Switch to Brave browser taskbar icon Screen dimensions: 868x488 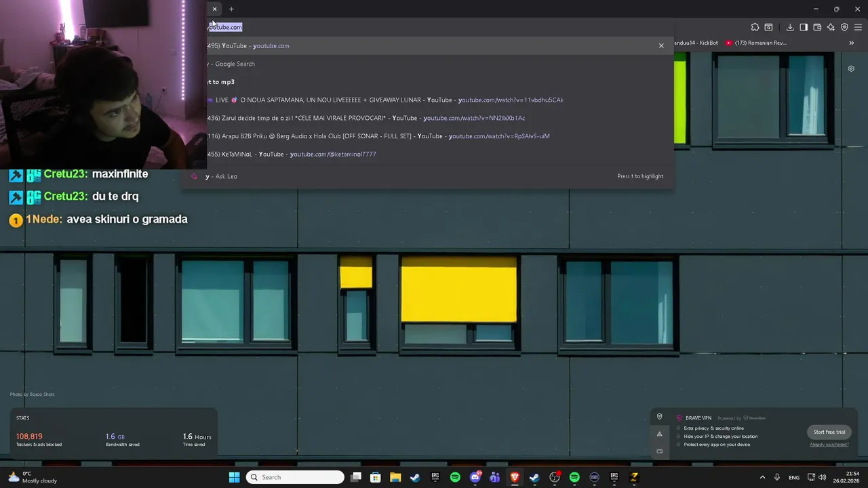tap(515, 477)
